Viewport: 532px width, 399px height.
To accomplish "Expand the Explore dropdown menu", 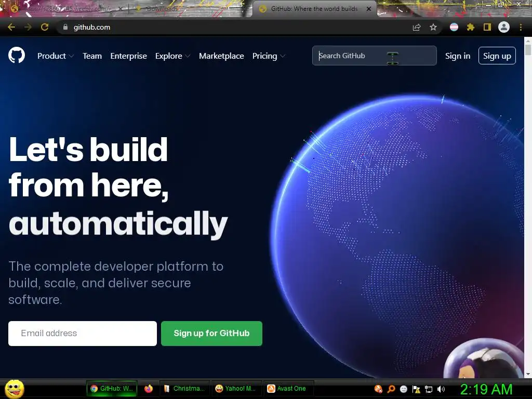I will coord(172,56).
